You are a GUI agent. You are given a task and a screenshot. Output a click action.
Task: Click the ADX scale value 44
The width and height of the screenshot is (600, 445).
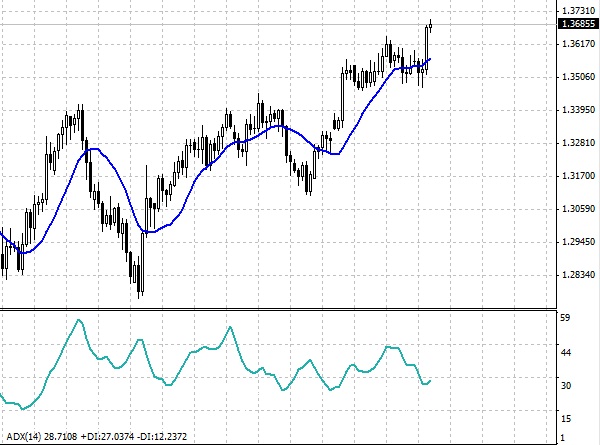[x=566, y=352]
